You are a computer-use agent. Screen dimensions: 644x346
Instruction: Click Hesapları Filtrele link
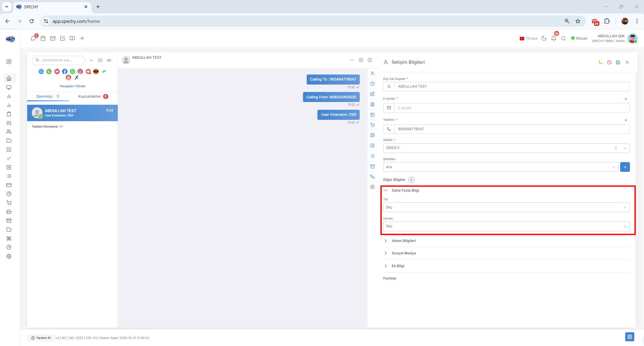(x=72, y=86)
